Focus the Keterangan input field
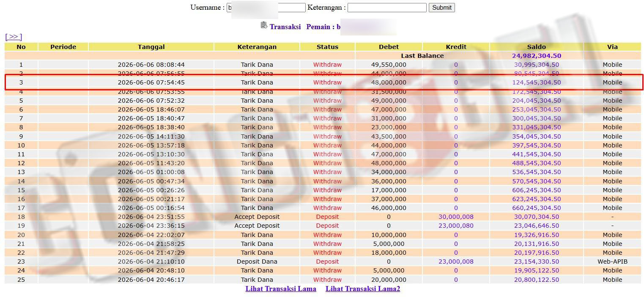The height and width of the screenshot is (297, 644). point(387,8)
